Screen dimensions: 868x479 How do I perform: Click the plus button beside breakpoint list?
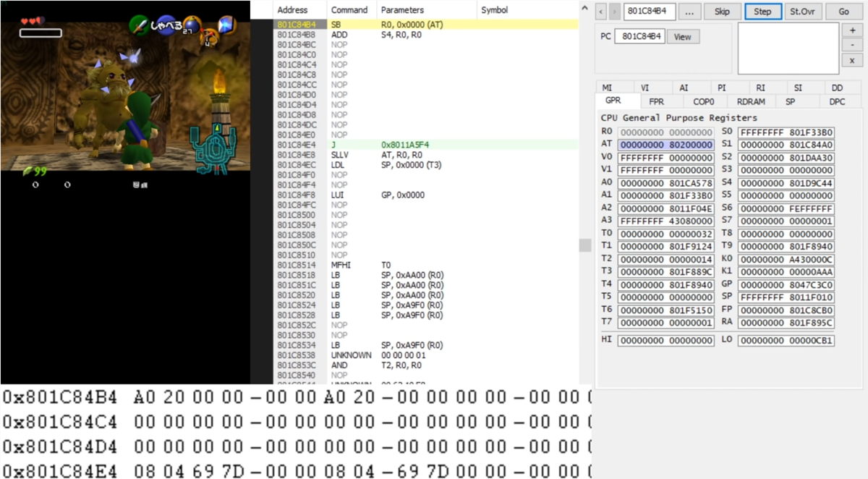click(853, 30)
